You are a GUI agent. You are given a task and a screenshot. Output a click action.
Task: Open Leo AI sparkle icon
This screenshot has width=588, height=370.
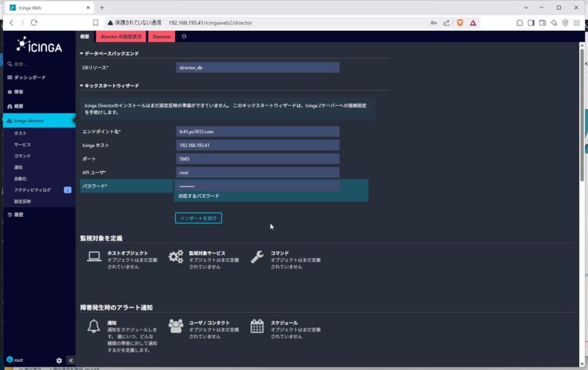554,23
